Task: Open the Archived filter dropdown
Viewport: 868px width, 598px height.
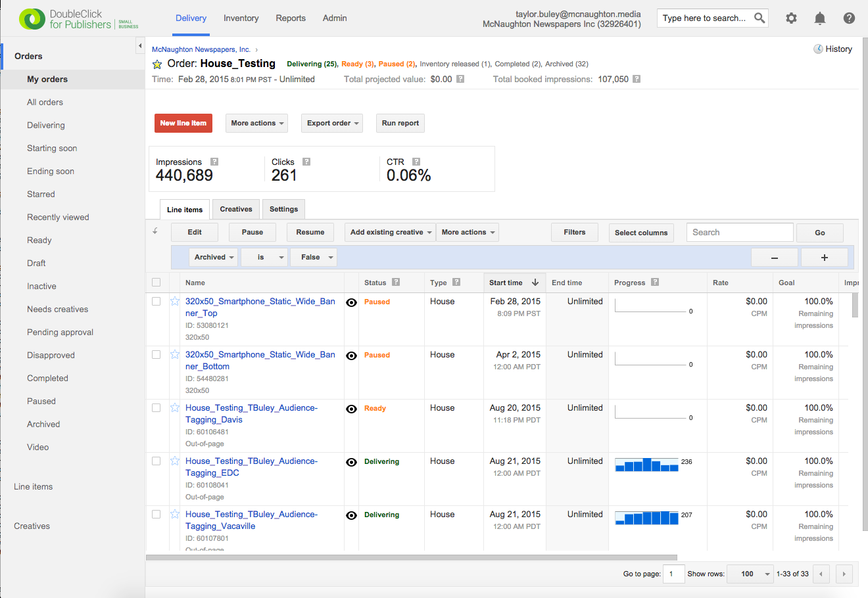Action: tap(213, 258)
